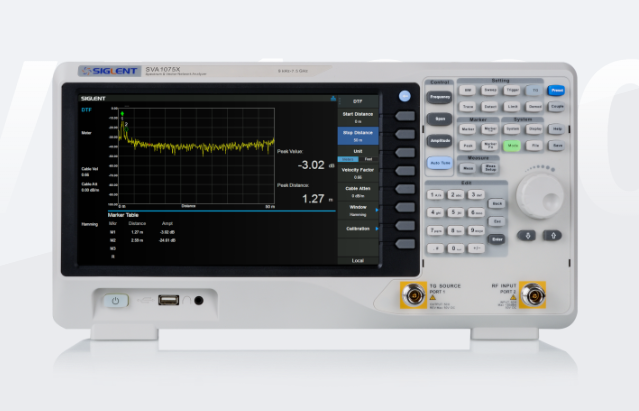The image size is (639, 411).
Task: Tap the BW key
Action: 468,90
